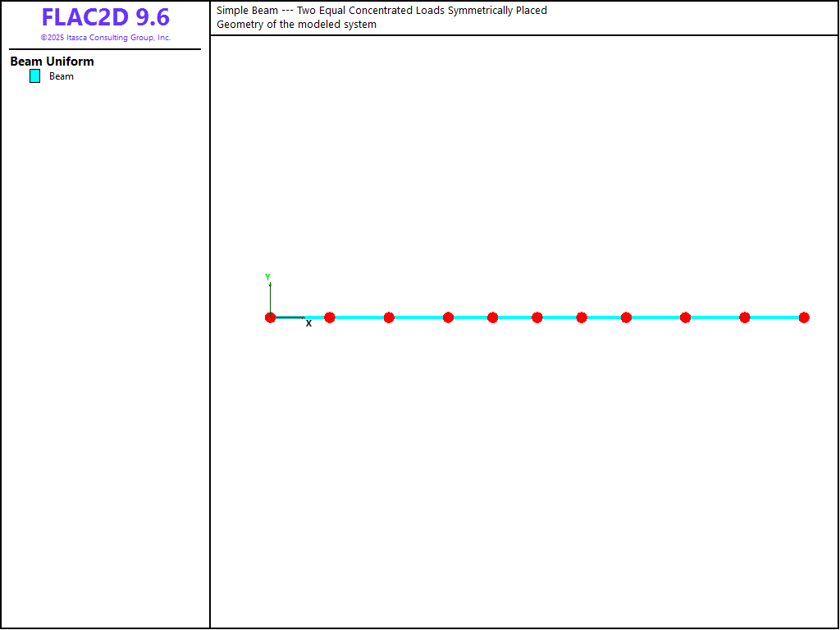Click the Geometry of the modeled system subtitle
Viewport: 840px width, 630px height.
click(x=296, y=25)
